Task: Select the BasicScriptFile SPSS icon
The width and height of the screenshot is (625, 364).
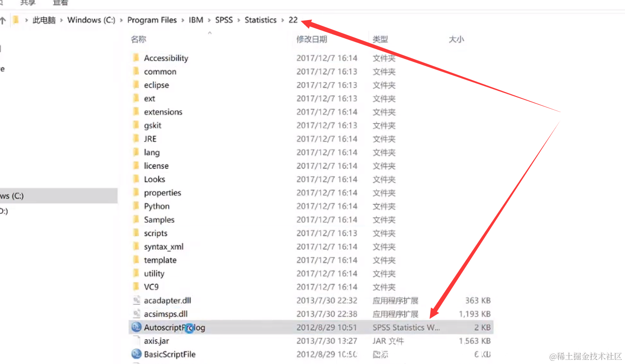Action: (x=136, y=354)
